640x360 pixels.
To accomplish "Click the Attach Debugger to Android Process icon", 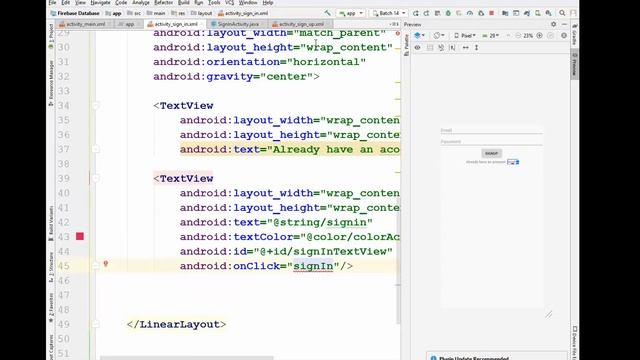I will point(481,13).
